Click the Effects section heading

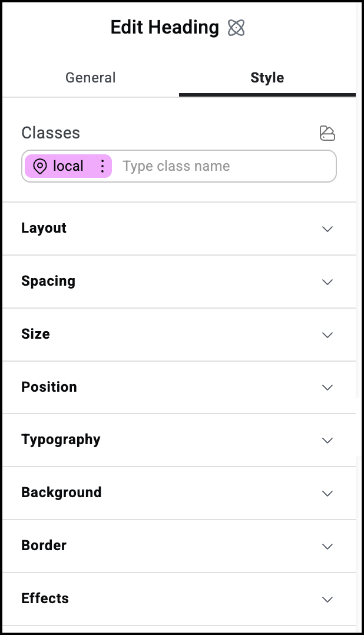coord(45,598)
